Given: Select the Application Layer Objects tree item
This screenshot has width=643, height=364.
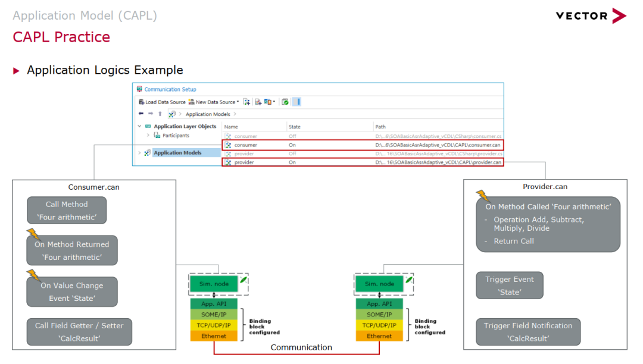Looking at the screenshot, I should [x=185, y=127].
